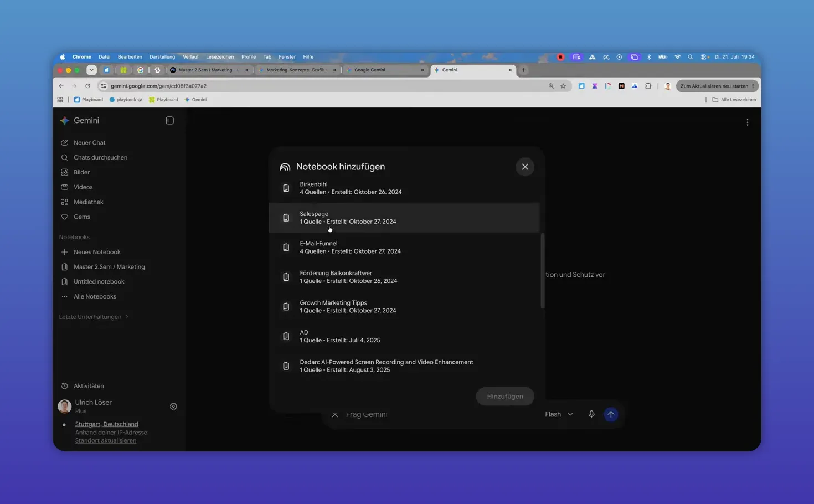814x504 pixels.
Task: Open the Flash model dropdown
Action: pyautogui.click(x=559, y=414)
